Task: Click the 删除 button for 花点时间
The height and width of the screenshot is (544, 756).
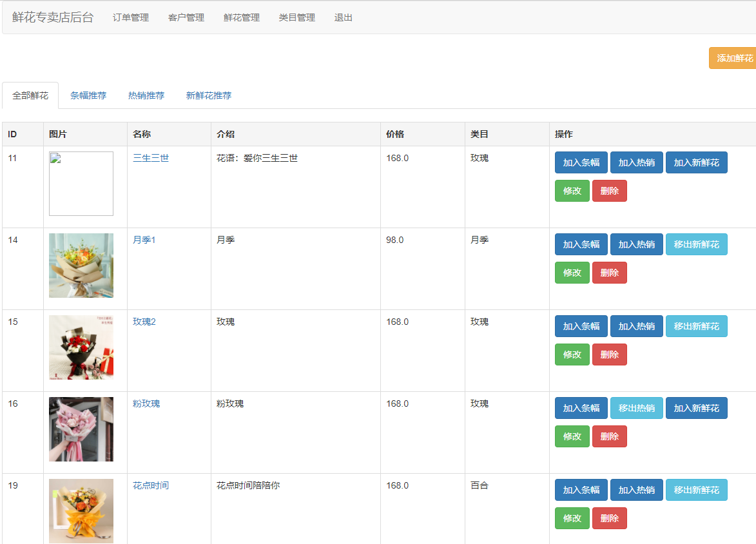Action: (x=609, y=518)
